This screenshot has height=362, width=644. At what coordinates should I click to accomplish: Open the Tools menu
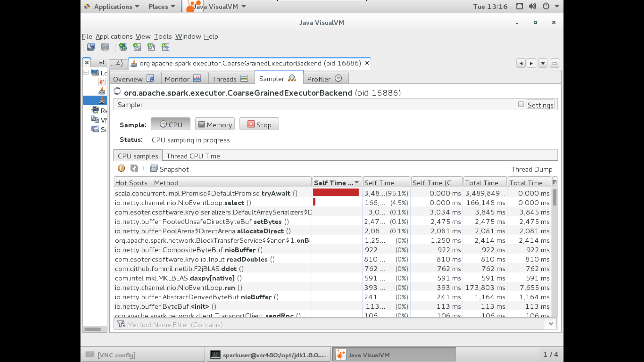click(x=163, y=36)
